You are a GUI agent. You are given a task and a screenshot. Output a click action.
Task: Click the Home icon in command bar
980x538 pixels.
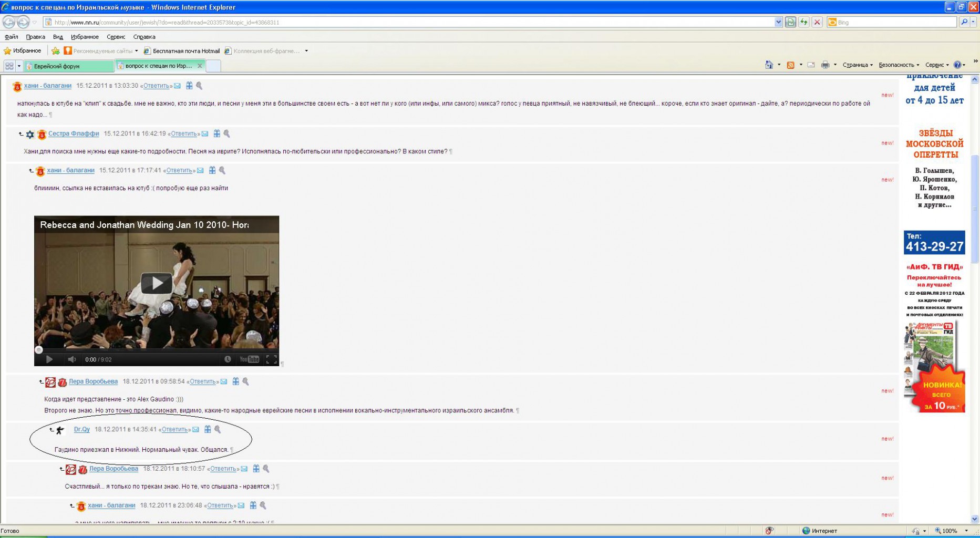click(769, 65)
